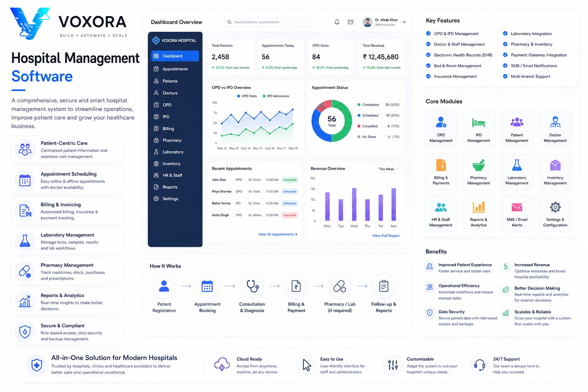This screenshot has width=588, height=392.
Task: Open Appointments in the sidebar
Action: (175, 69)
